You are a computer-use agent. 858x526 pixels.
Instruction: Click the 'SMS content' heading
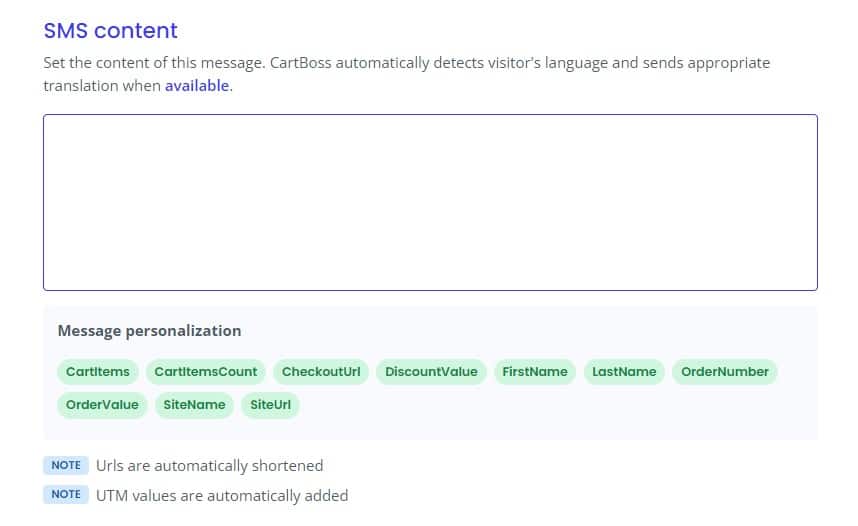tap(111, 31)
